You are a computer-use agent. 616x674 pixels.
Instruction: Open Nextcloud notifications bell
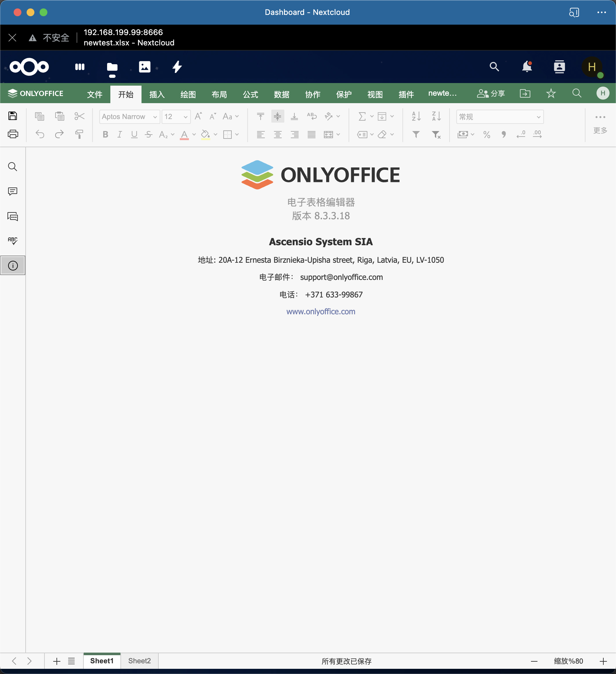tap(527, 66)
